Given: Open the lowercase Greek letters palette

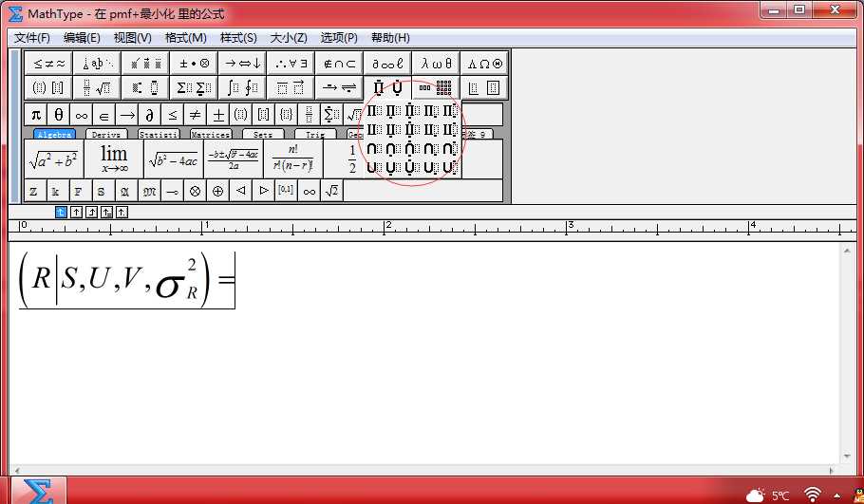Looking at the screenshot, I should 436,64.
